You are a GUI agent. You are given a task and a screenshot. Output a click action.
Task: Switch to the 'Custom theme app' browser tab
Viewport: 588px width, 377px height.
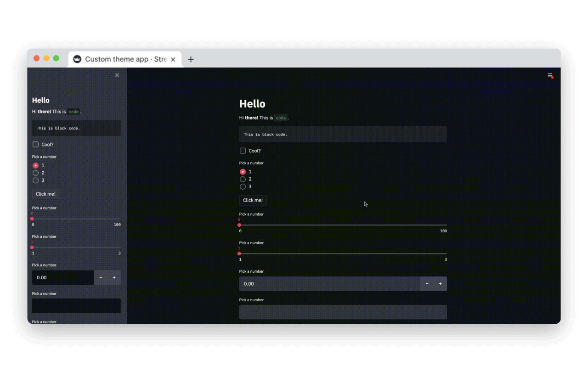(124, 59)
